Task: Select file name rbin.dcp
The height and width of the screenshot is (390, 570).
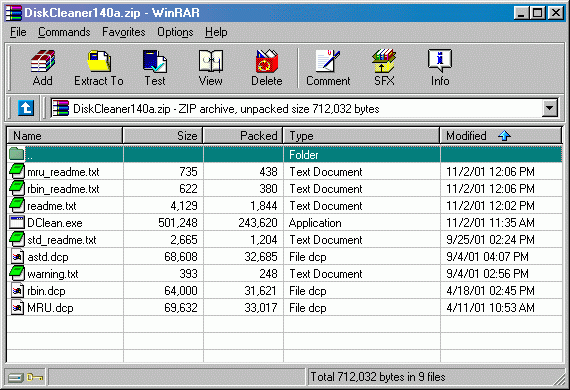Action: tap(47, 291)
